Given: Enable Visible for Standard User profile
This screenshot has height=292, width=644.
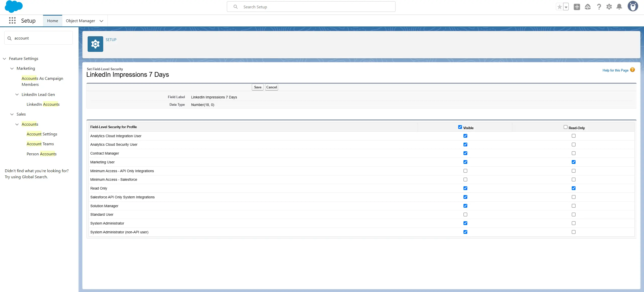Looking at the screenshot, I should click(465, 214).
